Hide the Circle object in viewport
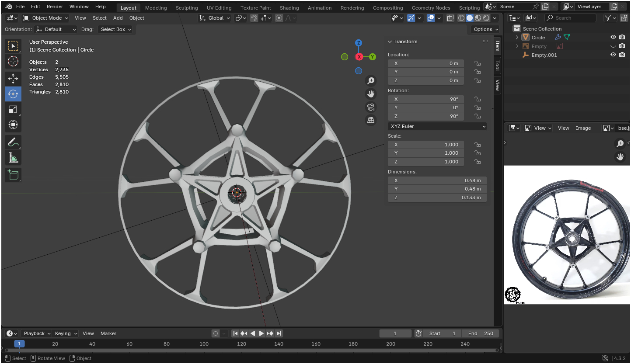Screen dimensions: 631x364 613,38
